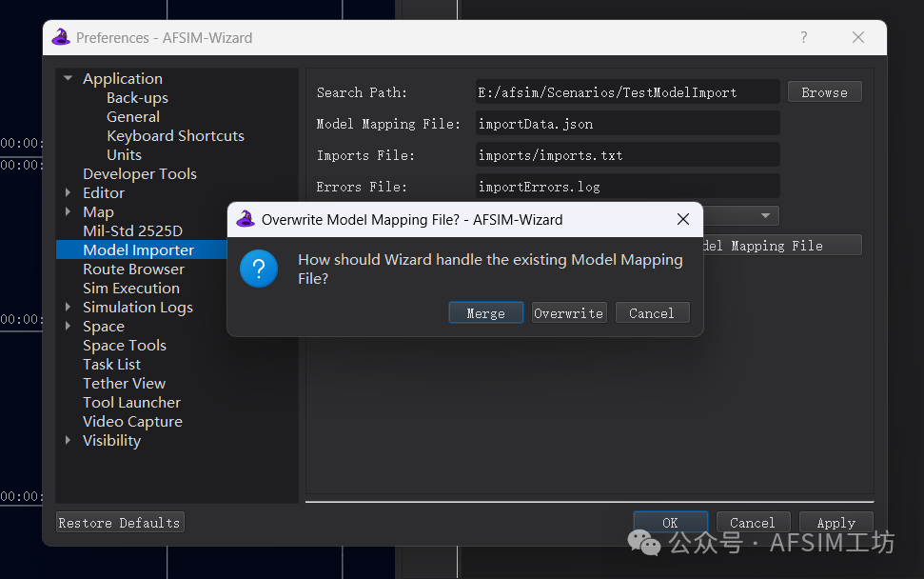Expand the Space tree node
This screenshot has width=924, height=579.
coord(69,326)
